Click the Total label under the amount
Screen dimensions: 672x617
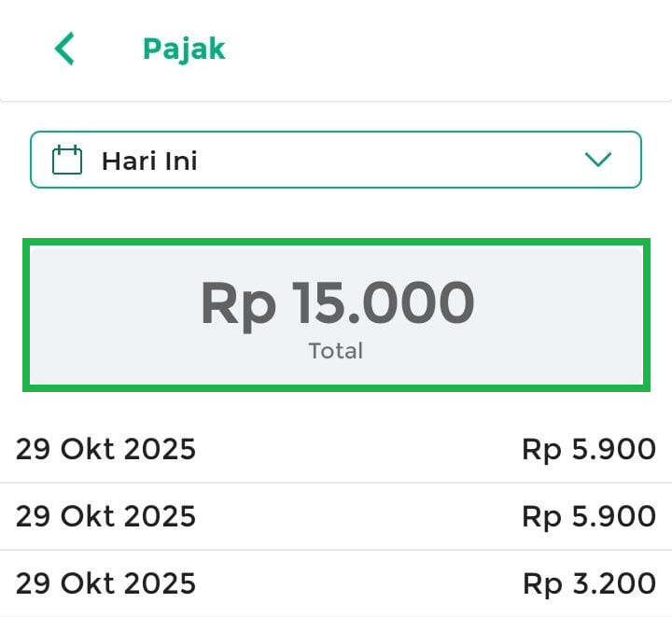(x=336, y=351)
